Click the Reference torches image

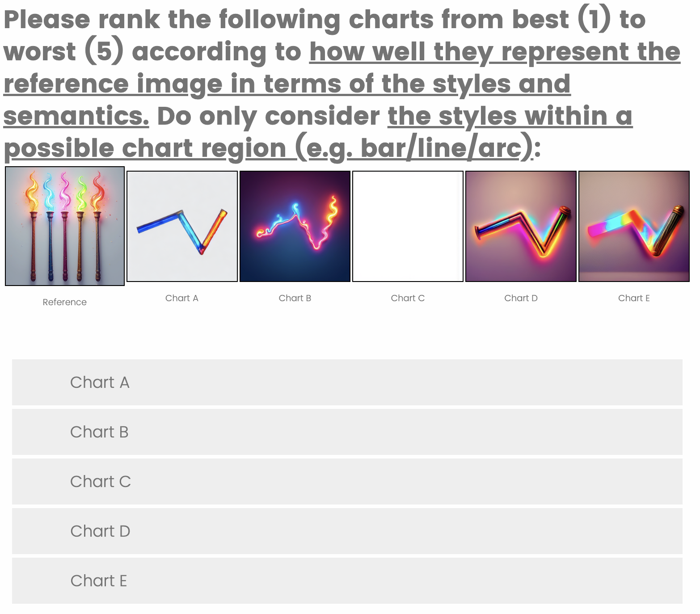coord(65,226)
